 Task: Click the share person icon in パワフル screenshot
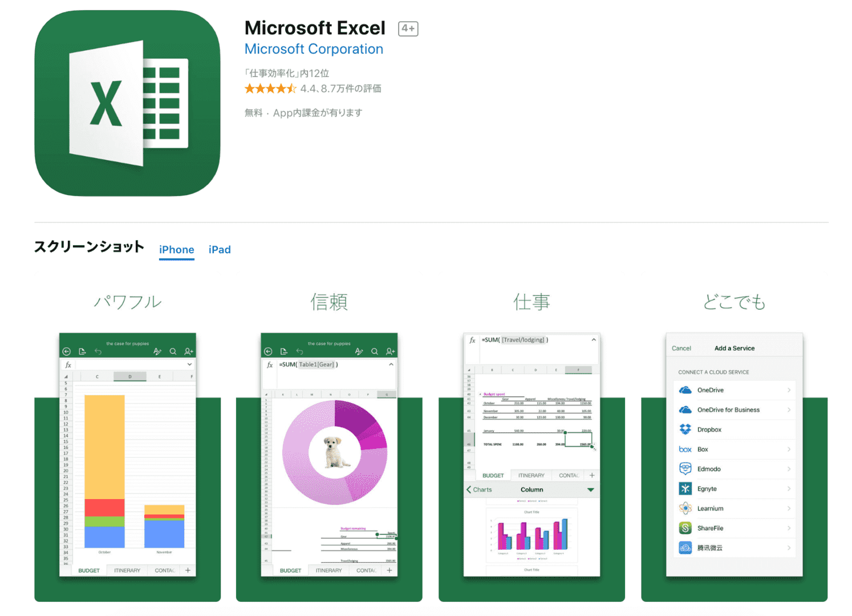click(189, 351)
